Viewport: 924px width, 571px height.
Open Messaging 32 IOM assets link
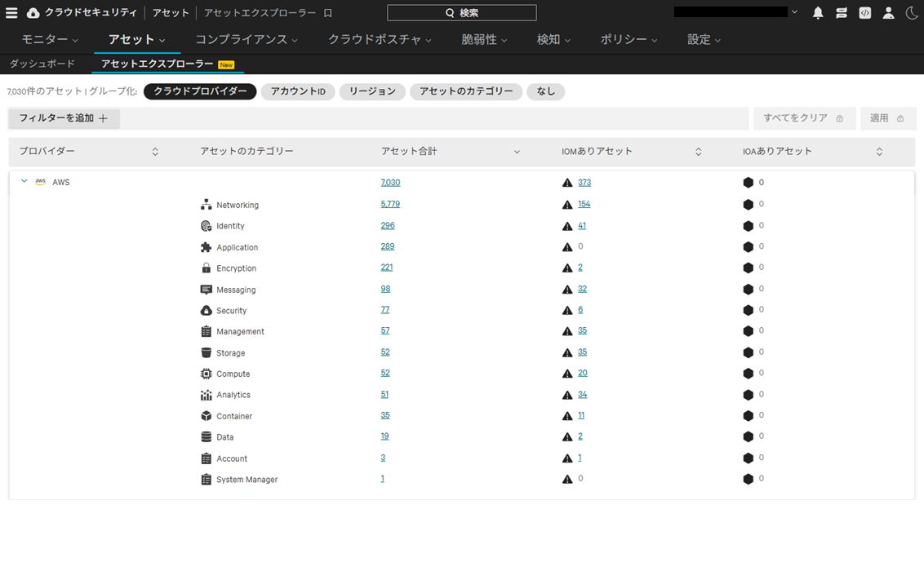582,289
